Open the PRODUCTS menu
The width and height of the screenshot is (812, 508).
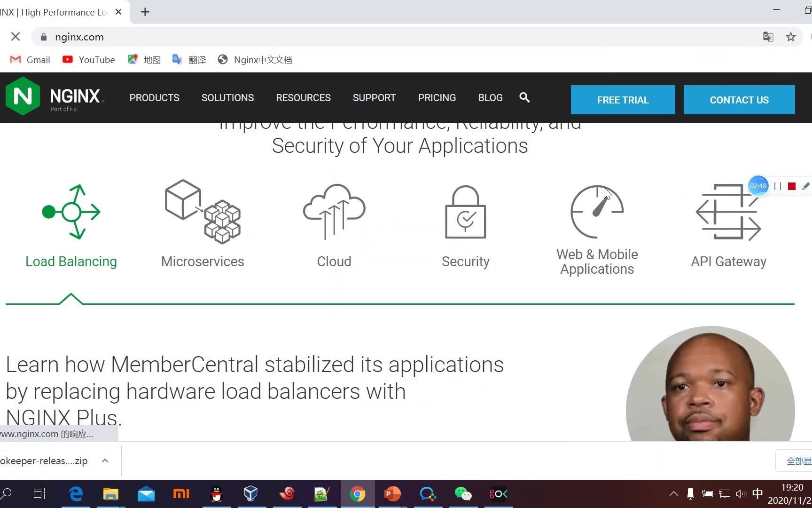tap(154, 98)
